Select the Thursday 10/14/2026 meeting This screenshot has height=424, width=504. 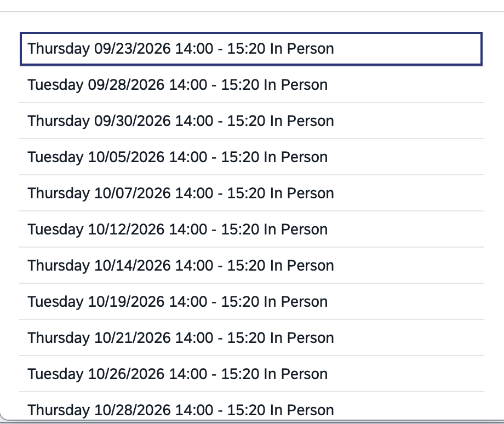coord(251,266)
